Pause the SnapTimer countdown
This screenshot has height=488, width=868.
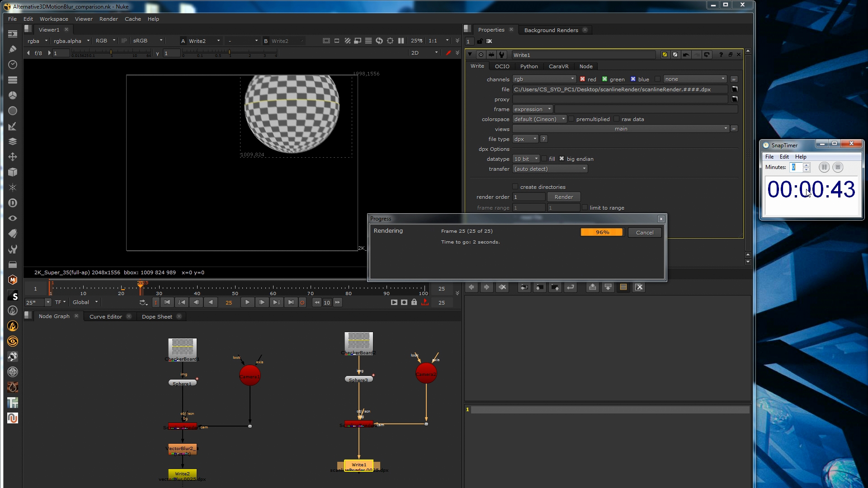click(x=824, y=167)
